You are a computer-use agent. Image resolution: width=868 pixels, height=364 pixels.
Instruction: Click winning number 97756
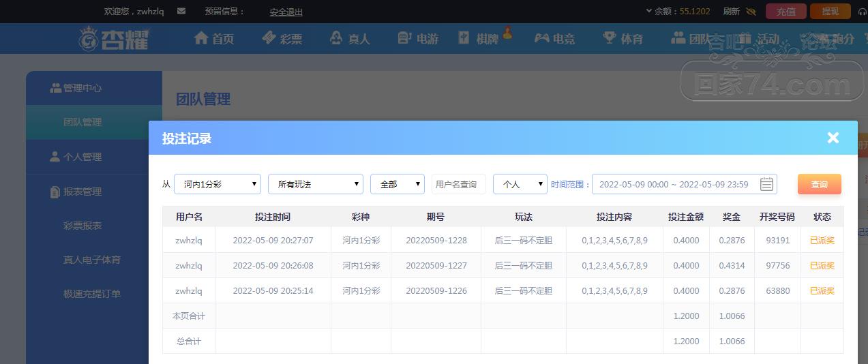pos(777,265)
